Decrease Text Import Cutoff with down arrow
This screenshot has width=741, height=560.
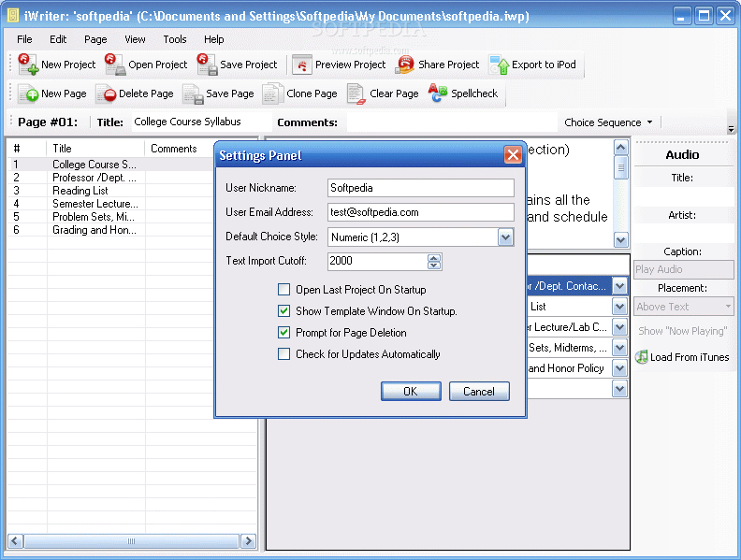[434, 265]
